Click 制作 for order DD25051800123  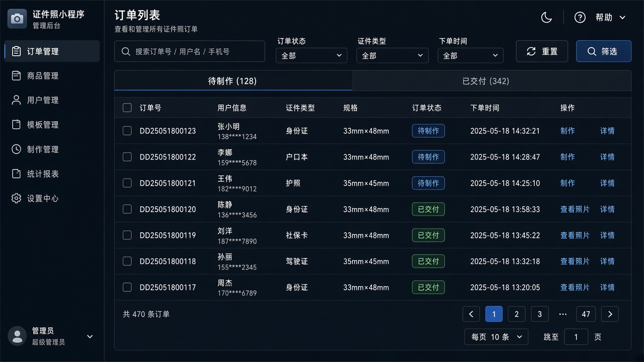[568, 131]
